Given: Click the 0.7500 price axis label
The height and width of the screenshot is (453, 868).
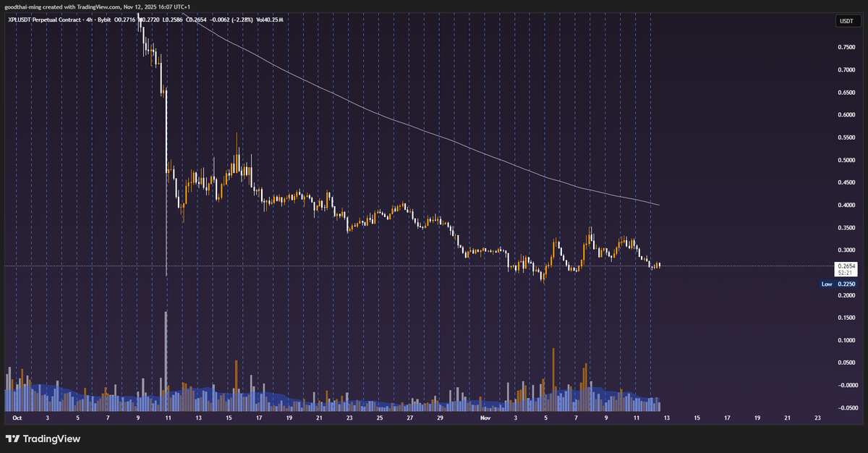Looking at the screenshot, I should pyautogui.click(x=846, y=48).
